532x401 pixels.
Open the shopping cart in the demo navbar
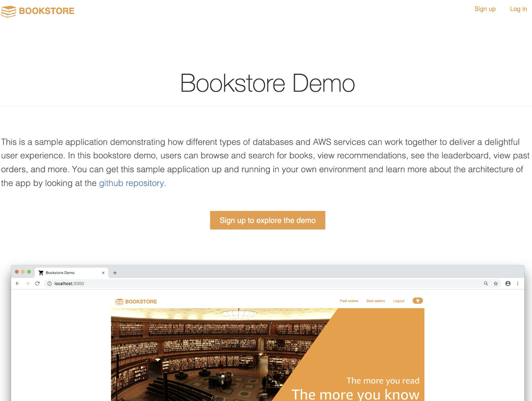click(x=418, y=301)
